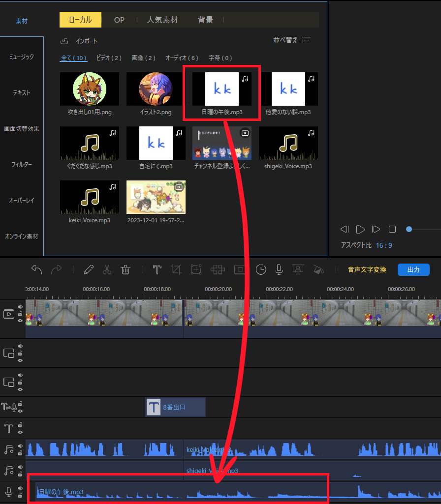The image size is (441, 504).
Task: Open the 並べ替え sort menu
Action: pyautogui.click(x=292, y=40)
